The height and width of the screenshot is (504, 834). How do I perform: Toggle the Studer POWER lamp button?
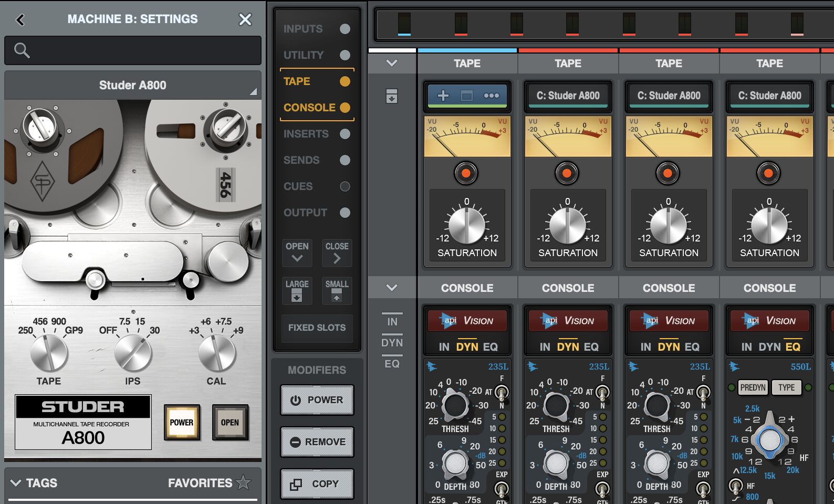[182, 422]
